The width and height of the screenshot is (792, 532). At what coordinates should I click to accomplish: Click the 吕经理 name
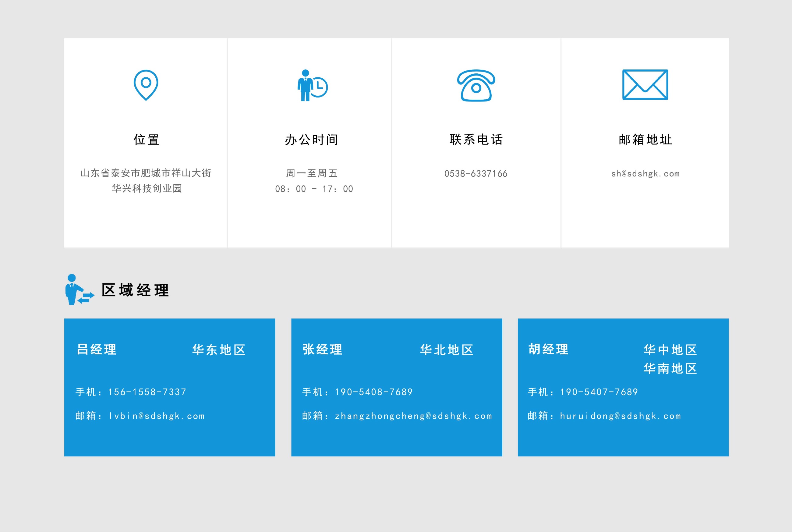pos(97,349)
